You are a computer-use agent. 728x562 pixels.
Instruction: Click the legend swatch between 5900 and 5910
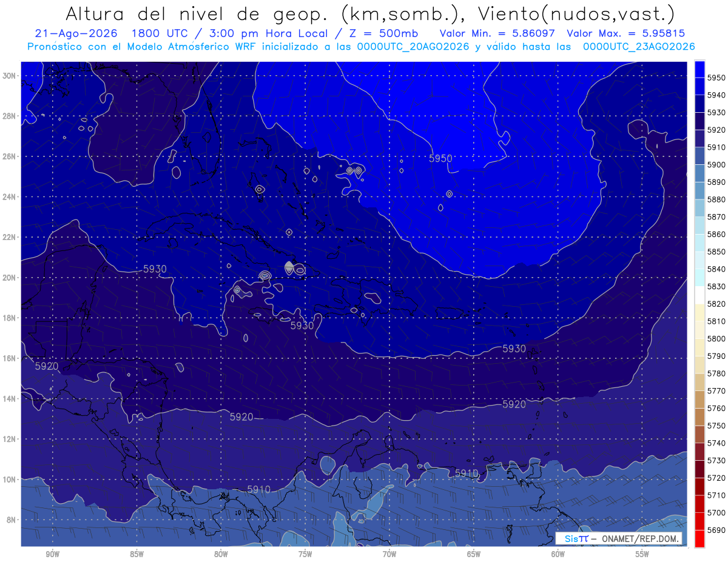tap(699, 156)
